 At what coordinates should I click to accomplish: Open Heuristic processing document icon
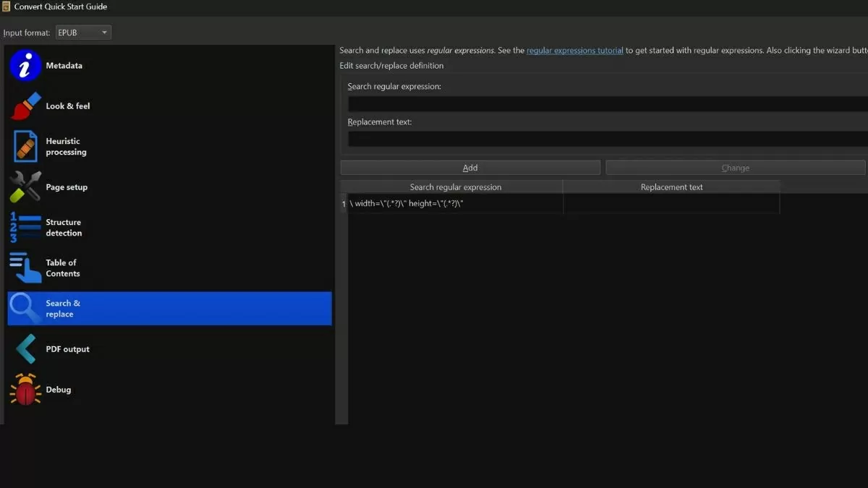(x=25, y=147)
